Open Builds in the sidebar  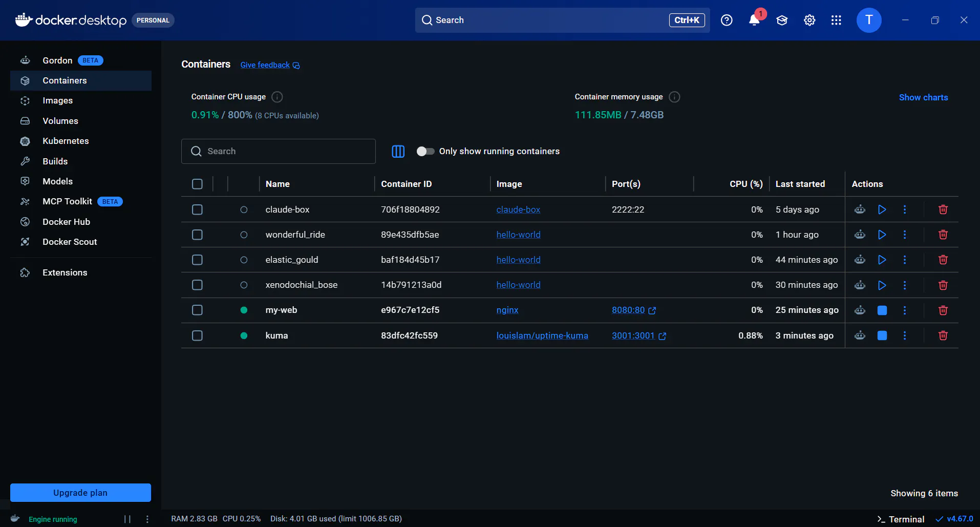pos(81,161)
